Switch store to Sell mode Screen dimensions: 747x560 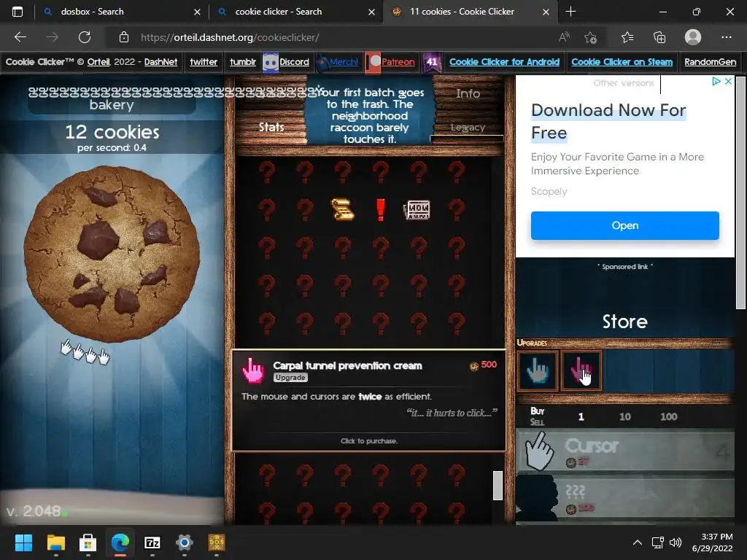537,422
